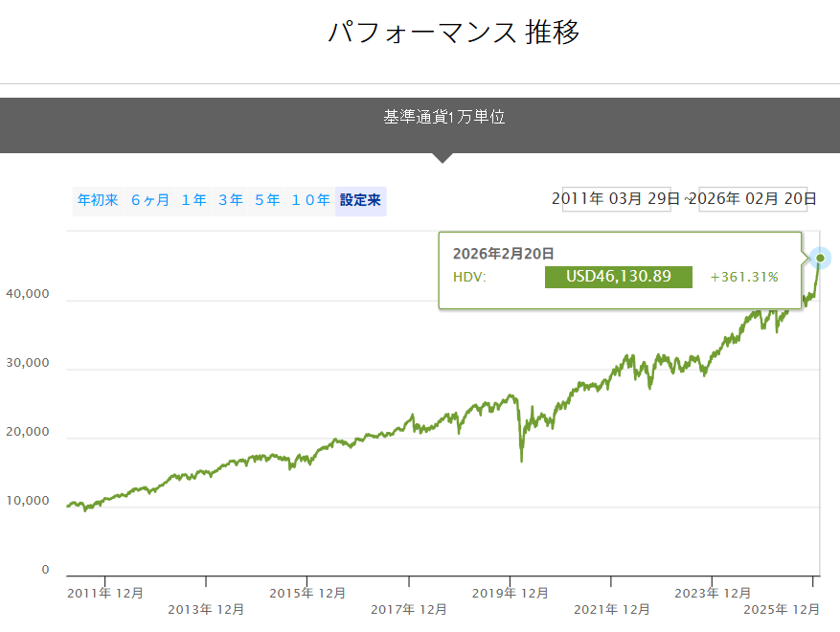The width and height of the screenshot is (840, 632).
Task: Click the +361.31% return figure
Action: coord(744,277)
